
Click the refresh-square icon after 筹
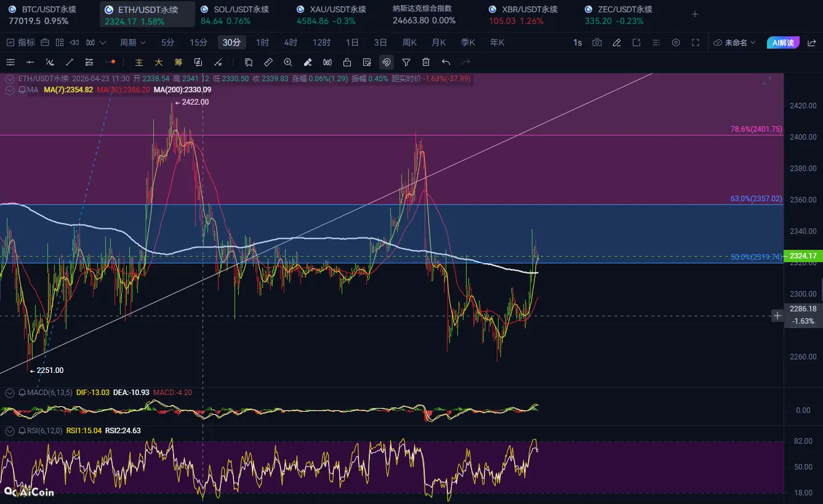pos(198,62)
